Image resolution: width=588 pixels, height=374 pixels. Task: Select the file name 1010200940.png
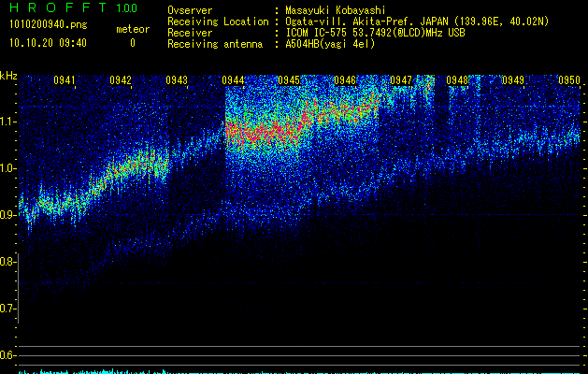point(49,24)
